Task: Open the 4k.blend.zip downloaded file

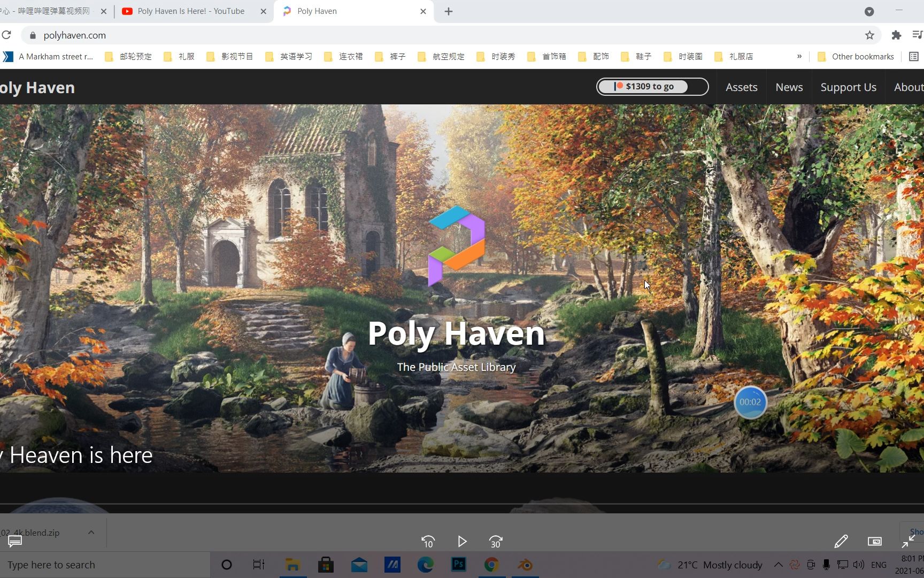Action: pyautogui.click(x=30, y=533)
